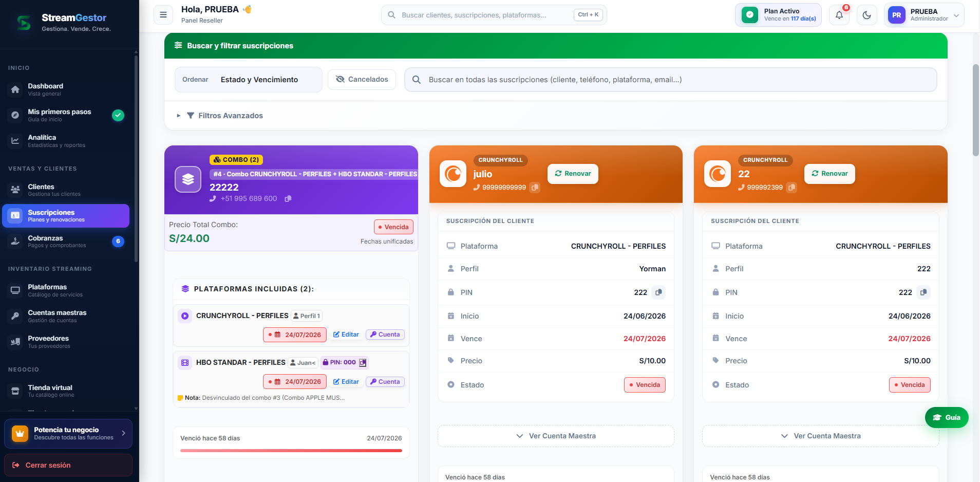Click the S/24.00 combo total price

pyautogui.click(x=189, y=238)
